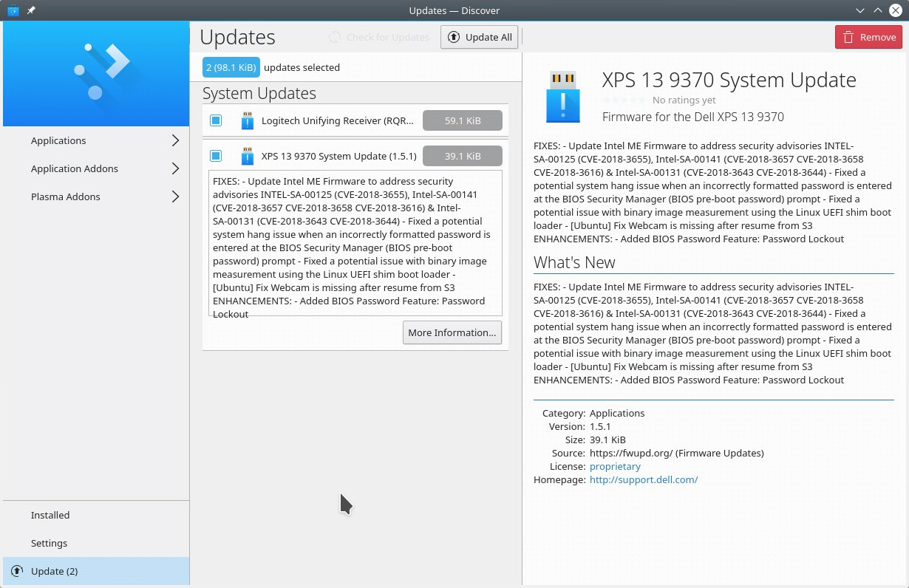Click the changelog text box under the XPS update row
Image resolution: width=909 pixels, height=588 pixels.
click(x=355, y=243)
